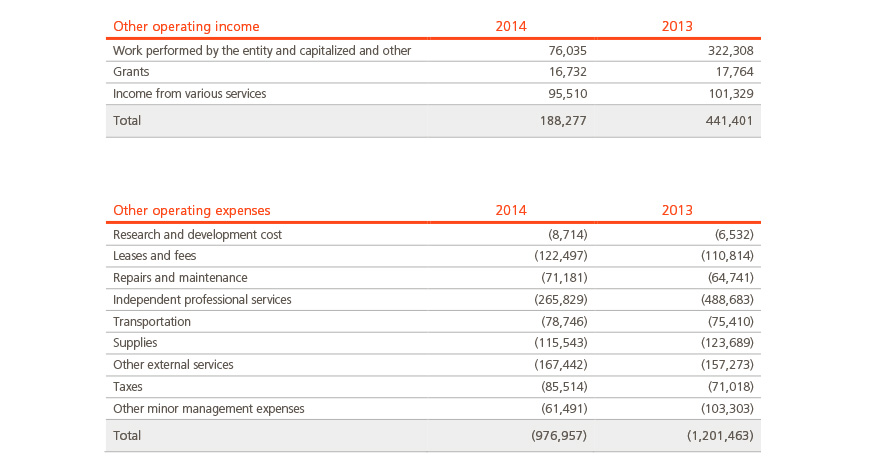The width and height of the screenshot is (870, 459).
Task: Click the value 322,308
Action: (730, 51)
